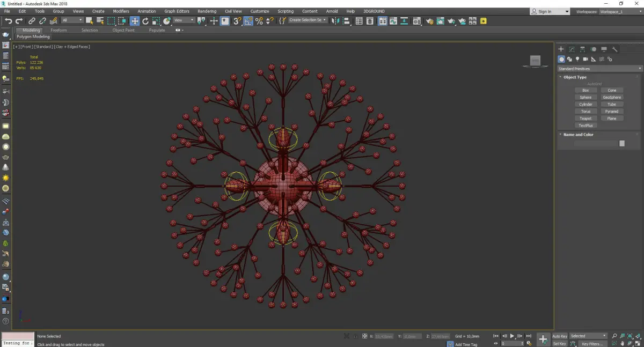Screen dimensions: 644x347
Task: Open the Render Setup icon
Action: (430, 21)
